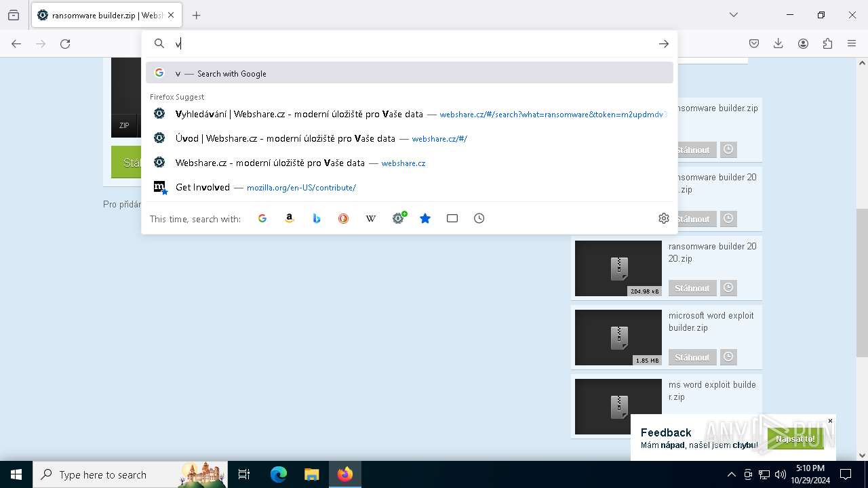Search this time with DuckDuckGo
Viewport: 868px width, 488px height.
click(x=344, y=218)
